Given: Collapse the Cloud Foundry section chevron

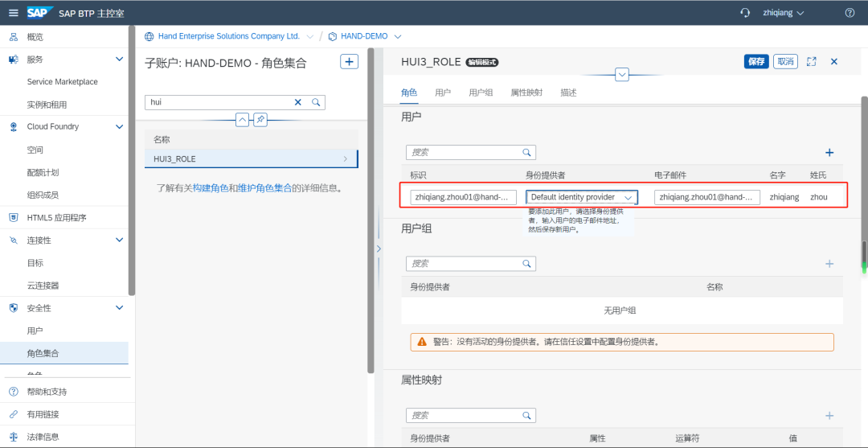Looking at the screenshot, I should coord(119,126).
